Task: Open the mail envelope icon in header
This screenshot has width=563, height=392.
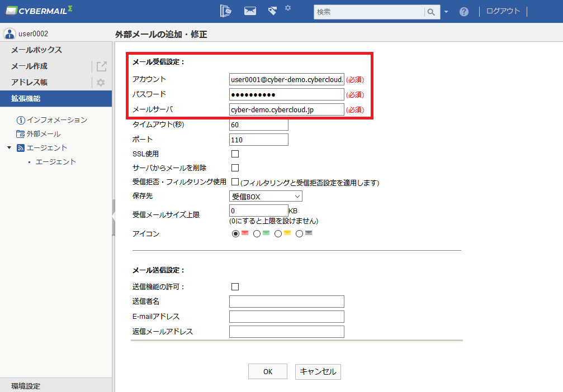Action: [250, 11]
